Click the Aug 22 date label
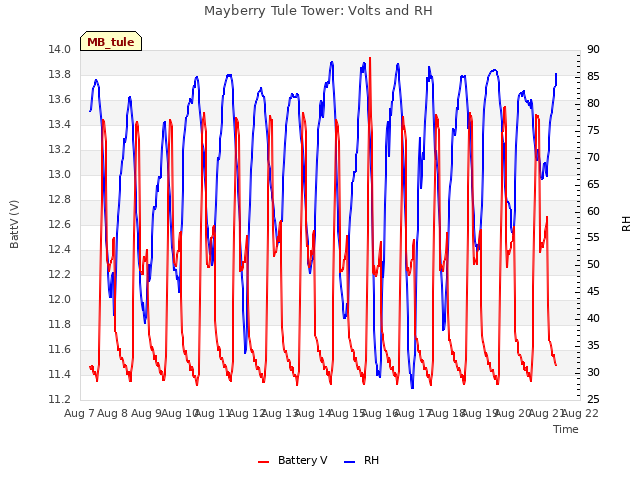This screenshot has height=480, width=640. coord(580,413)
